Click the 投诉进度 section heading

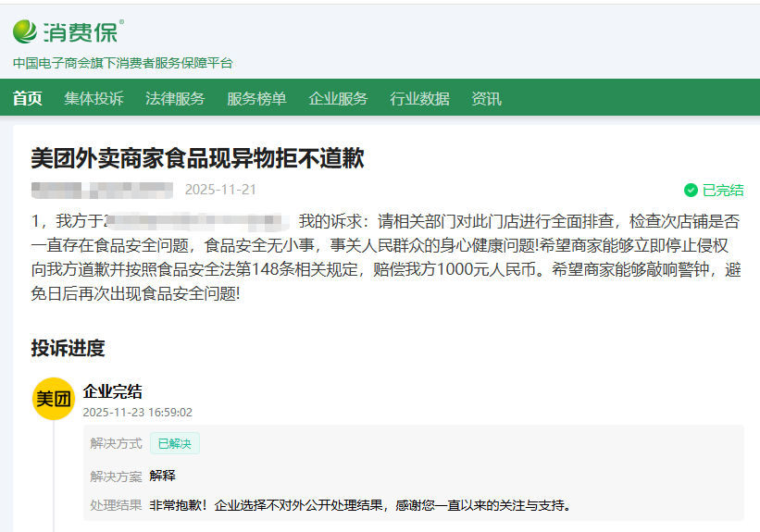pyautogui.click(x=68, y=348)
